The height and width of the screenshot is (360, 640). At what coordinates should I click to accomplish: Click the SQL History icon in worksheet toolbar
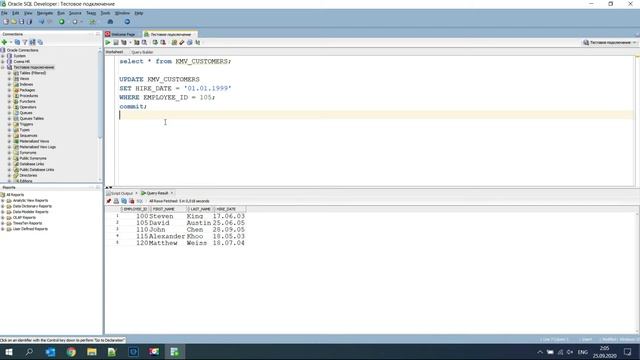click(190, 42)
